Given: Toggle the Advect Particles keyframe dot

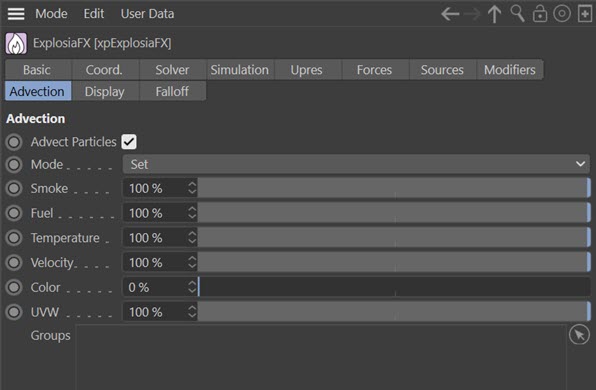Looking at the screenshot, I should [x=14, y=142].
